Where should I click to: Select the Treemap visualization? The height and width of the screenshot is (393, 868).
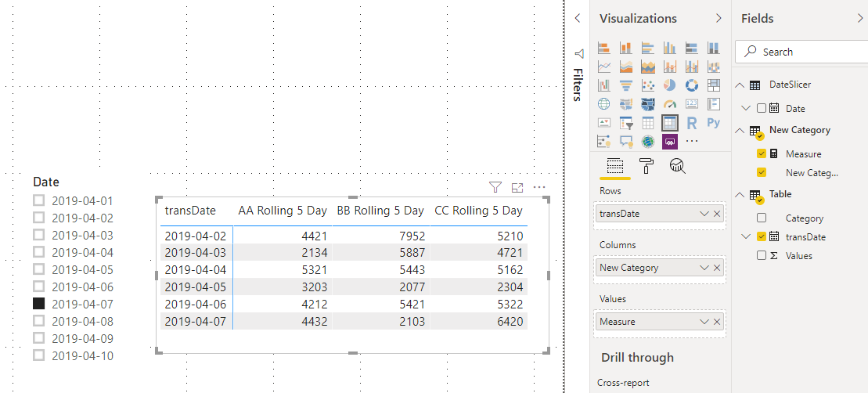point(714,85)
